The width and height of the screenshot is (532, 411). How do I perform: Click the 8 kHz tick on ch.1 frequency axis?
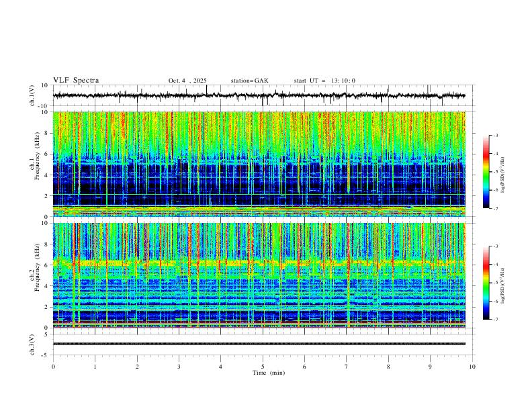pyautogui.click(x=47, y=133)
